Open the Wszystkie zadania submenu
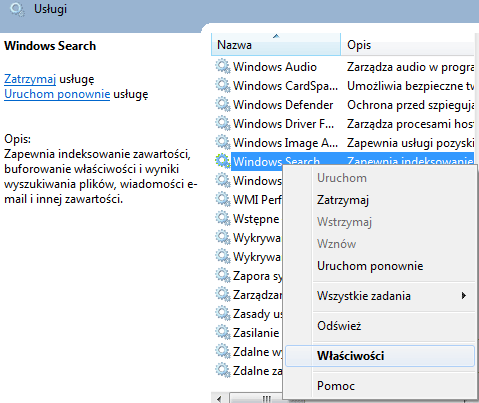 tap(380, 296)
